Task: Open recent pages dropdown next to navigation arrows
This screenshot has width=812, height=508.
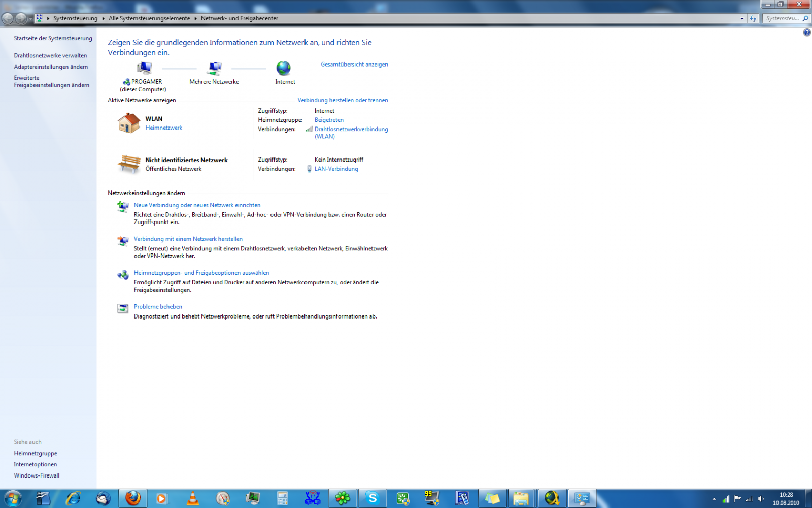Action: [x=31, y=19]
